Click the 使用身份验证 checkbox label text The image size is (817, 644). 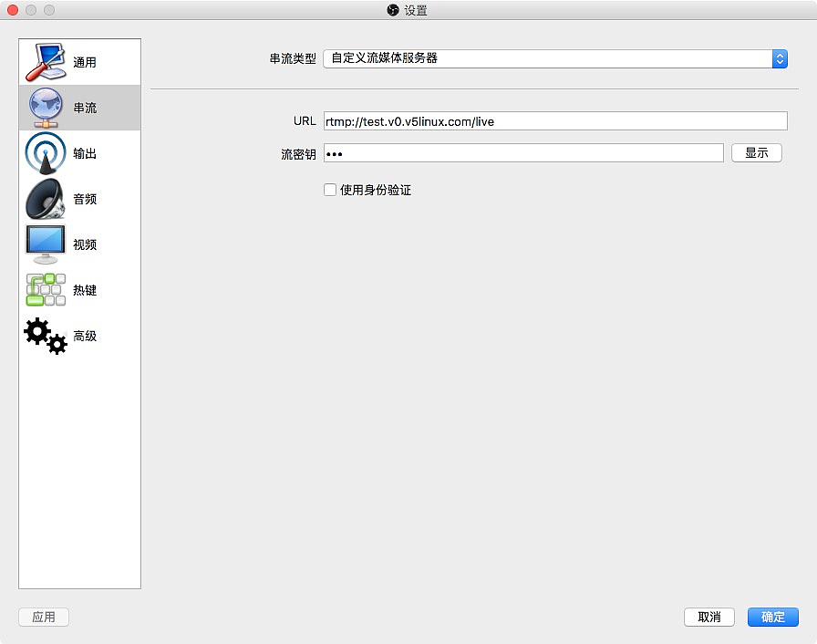point(376,190)
